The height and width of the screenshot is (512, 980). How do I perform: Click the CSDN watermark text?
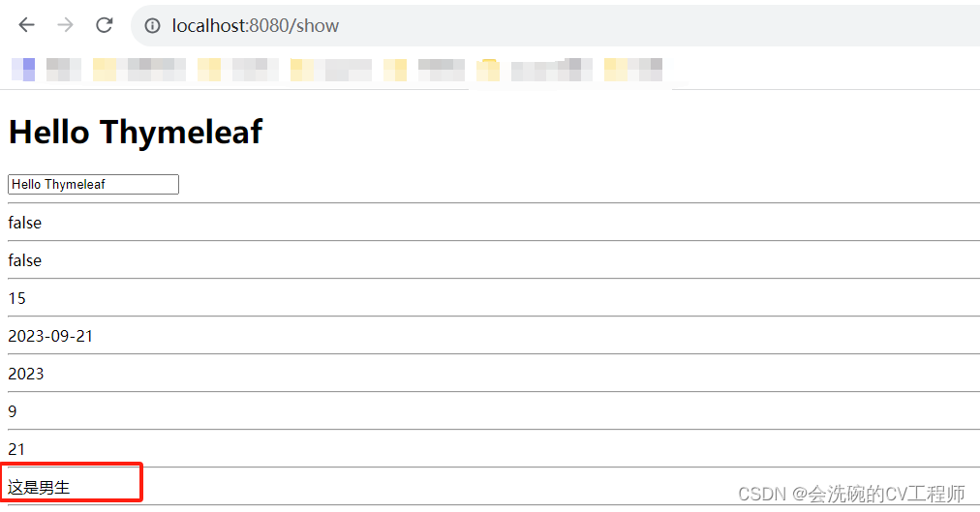pos(851,494)
